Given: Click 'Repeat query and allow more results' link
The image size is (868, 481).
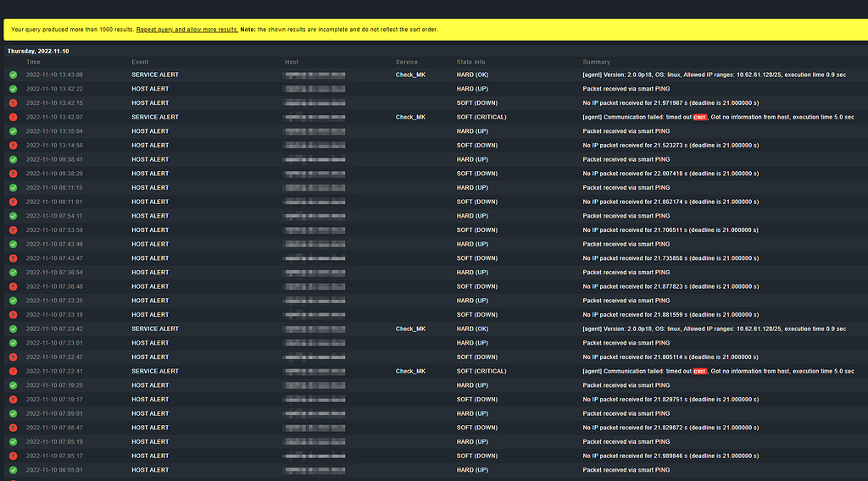Looking at the screenshot, I should pos(187,30).
